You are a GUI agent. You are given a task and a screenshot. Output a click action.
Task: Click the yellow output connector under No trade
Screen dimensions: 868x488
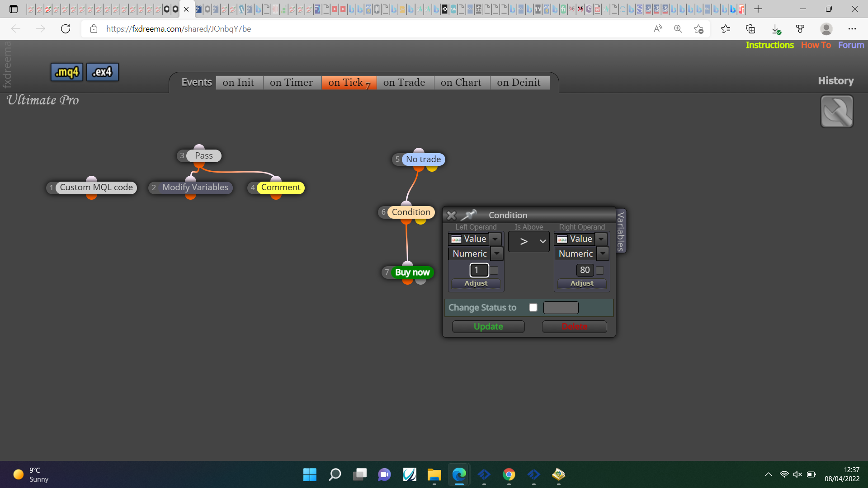point(432,168)
